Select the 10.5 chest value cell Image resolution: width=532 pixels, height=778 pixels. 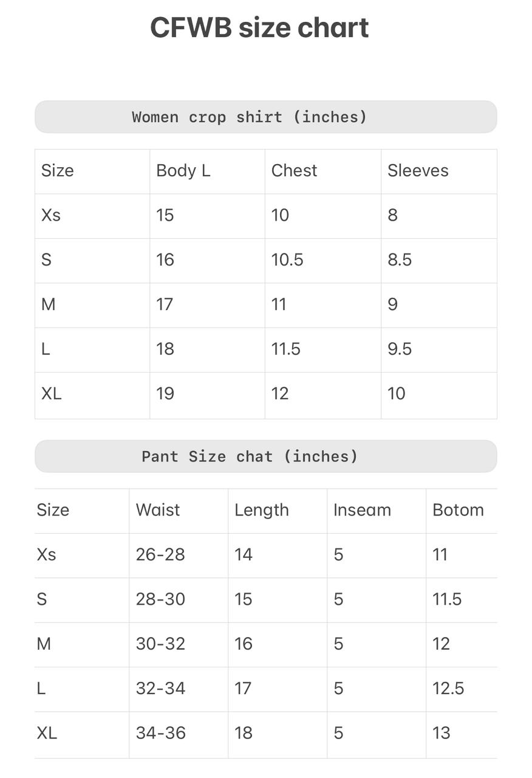(x=287, y=260)
